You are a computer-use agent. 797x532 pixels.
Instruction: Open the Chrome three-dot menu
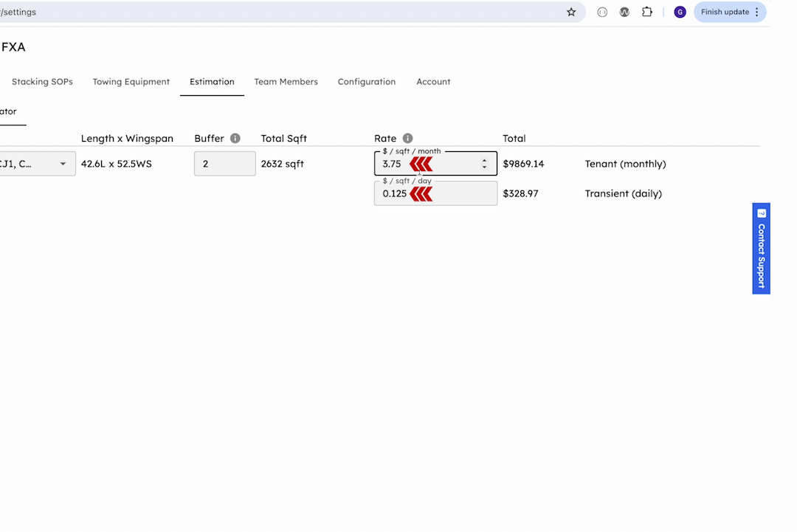757,12
